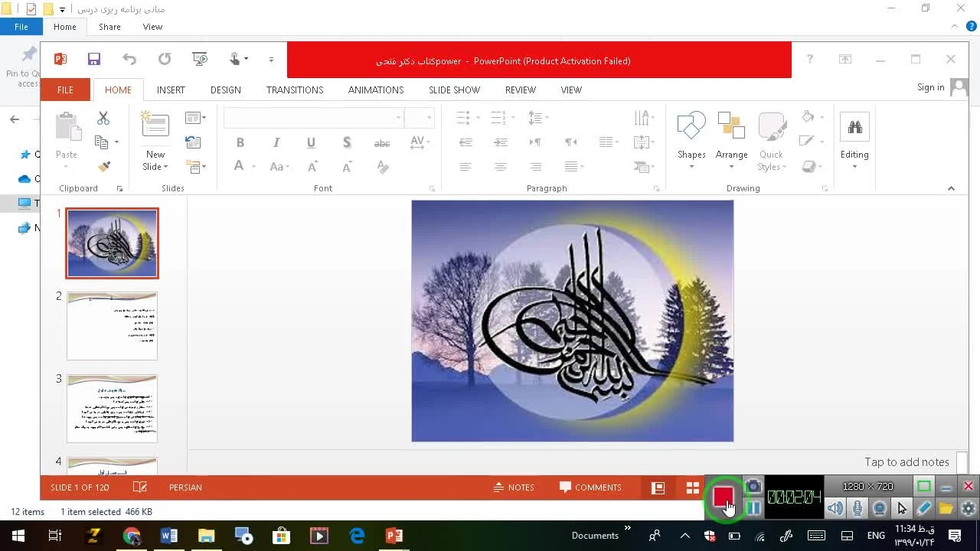The image size is (980, 551).
Task: Open the FILE backstage menu
Action: tap(65, 90)
